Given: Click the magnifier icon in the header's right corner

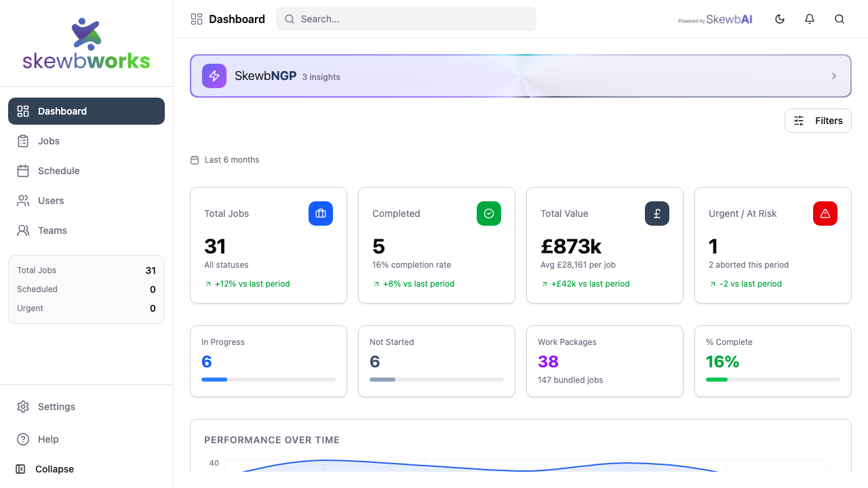Looking at the screenshot, I should (x=840, y=19).
